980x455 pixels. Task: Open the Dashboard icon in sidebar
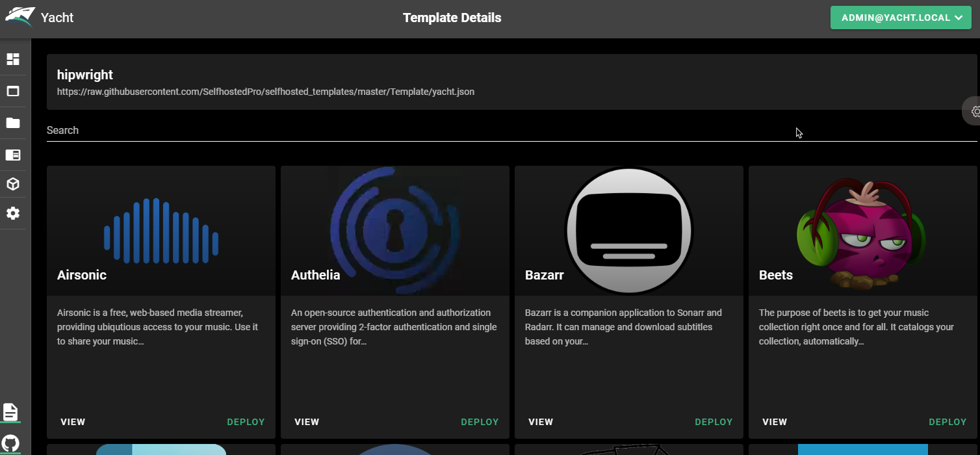click(x=13, y=59)
